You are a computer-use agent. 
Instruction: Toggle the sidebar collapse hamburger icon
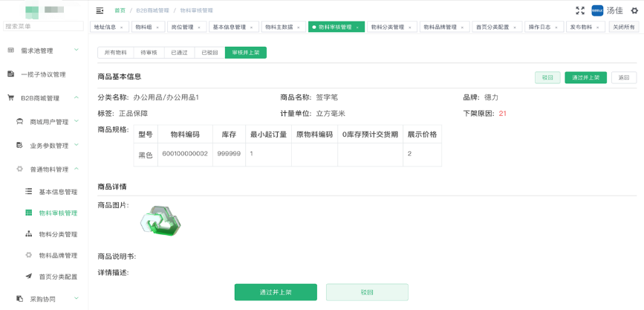(100, 10)
